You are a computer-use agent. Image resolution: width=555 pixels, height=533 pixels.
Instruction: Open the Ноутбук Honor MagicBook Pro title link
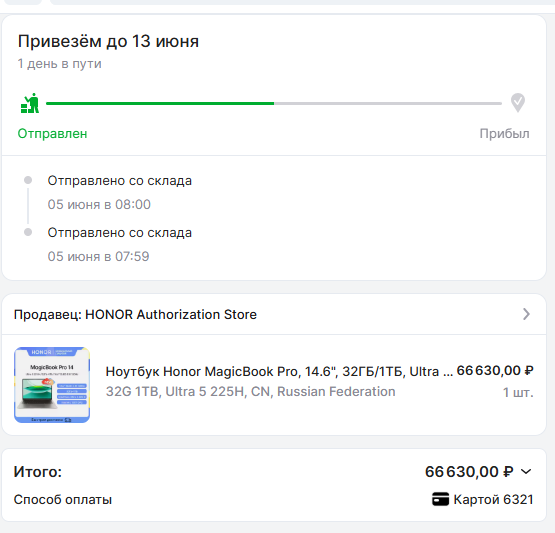(x=279, y=371)
